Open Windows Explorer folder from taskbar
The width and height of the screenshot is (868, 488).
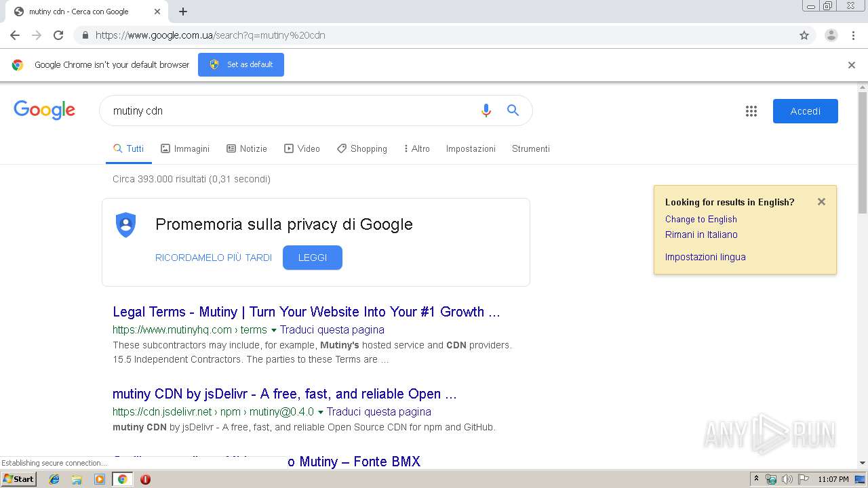coord(77,479)
